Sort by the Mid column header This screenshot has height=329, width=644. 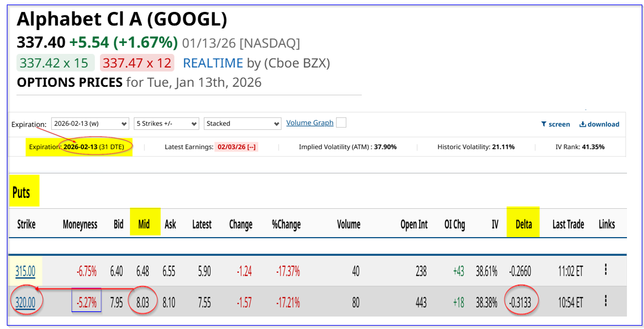coord(144,225)
